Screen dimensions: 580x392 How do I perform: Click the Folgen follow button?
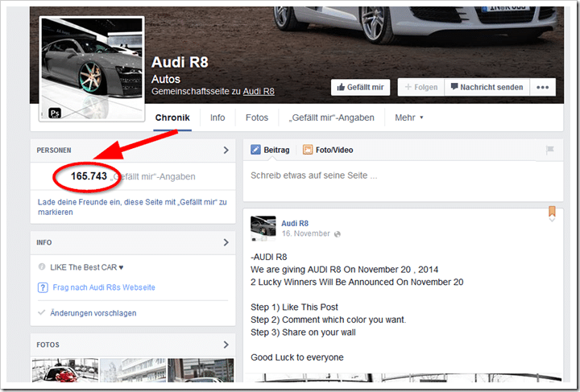(421, 87)
